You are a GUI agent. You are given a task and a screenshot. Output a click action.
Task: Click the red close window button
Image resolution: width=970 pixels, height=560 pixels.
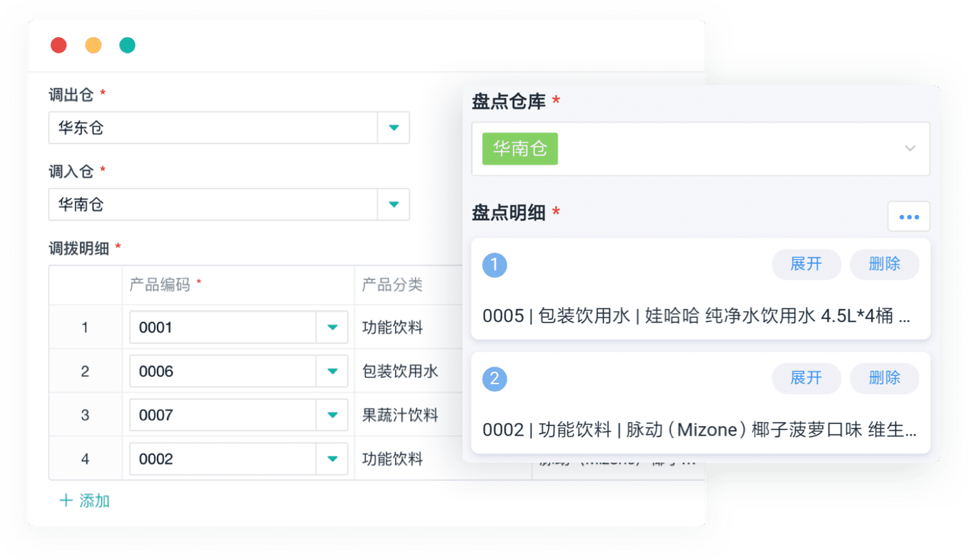pyautogui.click(x=59, y=45)
